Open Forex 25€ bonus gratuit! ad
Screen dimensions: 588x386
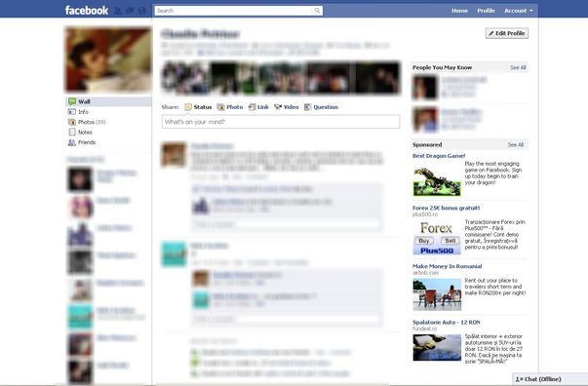pos(447,208)
